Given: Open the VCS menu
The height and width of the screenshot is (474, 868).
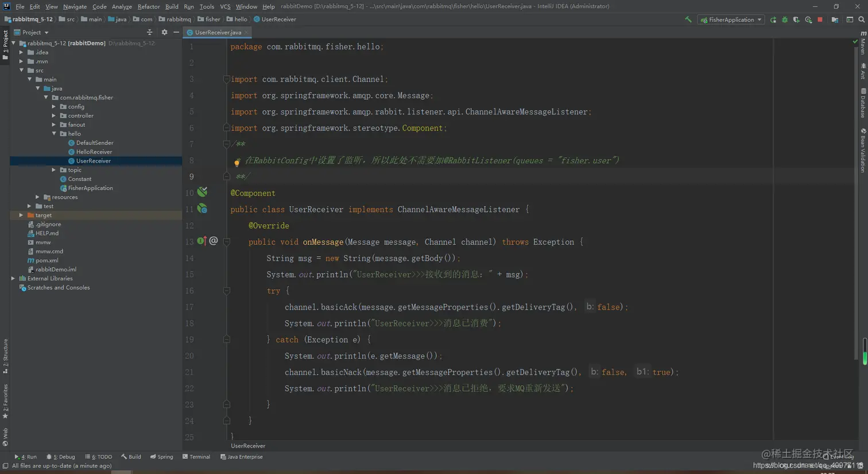Looking at the screenshot, I should pos(225,6).
